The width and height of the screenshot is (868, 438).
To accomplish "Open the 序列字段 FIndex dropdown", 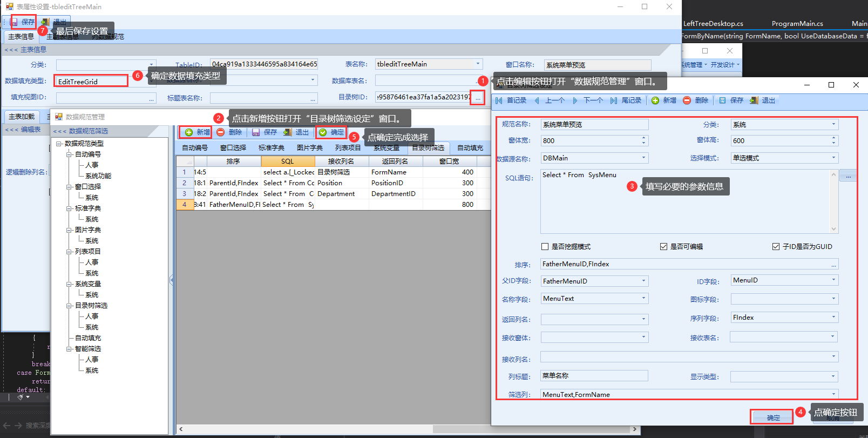I will click(x=833, y=317).
